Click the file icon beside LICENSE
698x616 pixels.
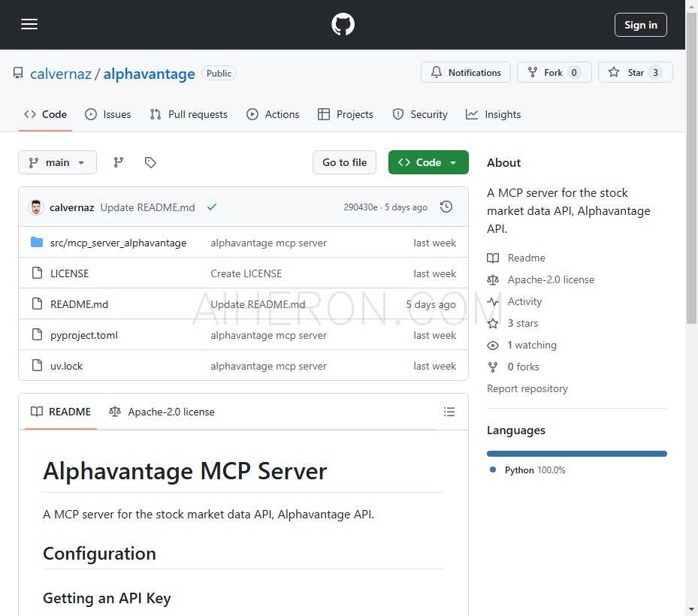point(38,273)
